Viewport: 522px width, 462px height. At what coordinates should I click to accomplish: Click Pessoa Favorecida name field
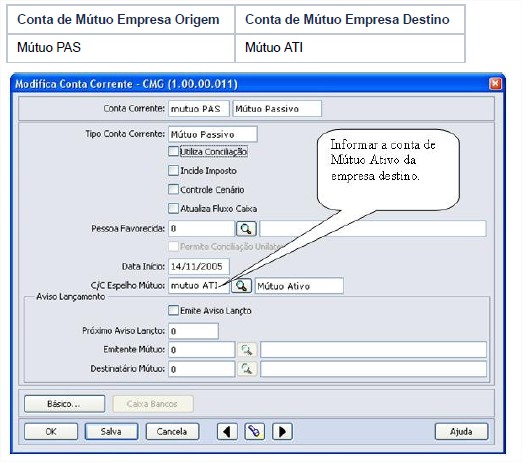pos(373,229)
